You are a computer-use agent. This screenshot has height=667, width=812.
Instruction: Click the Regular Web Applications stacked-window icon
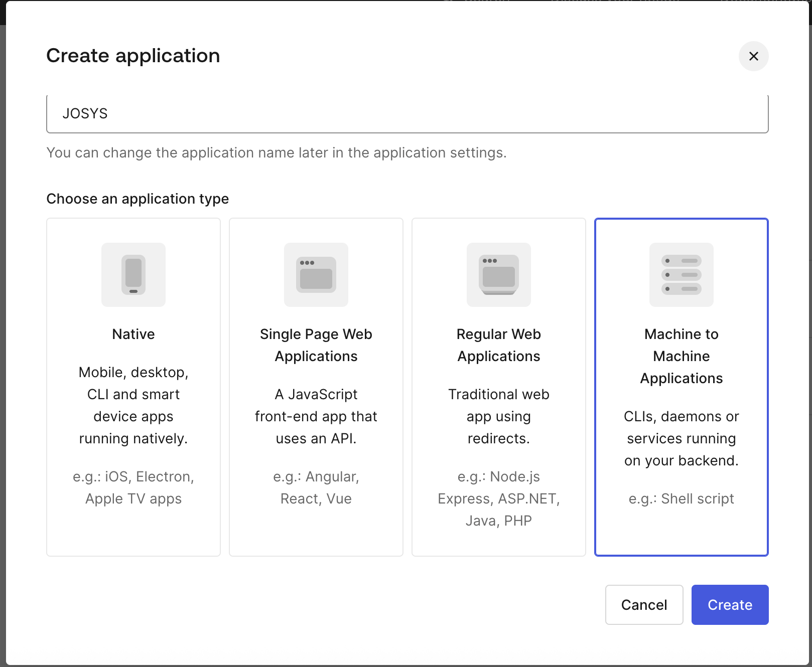coord(498,275)
